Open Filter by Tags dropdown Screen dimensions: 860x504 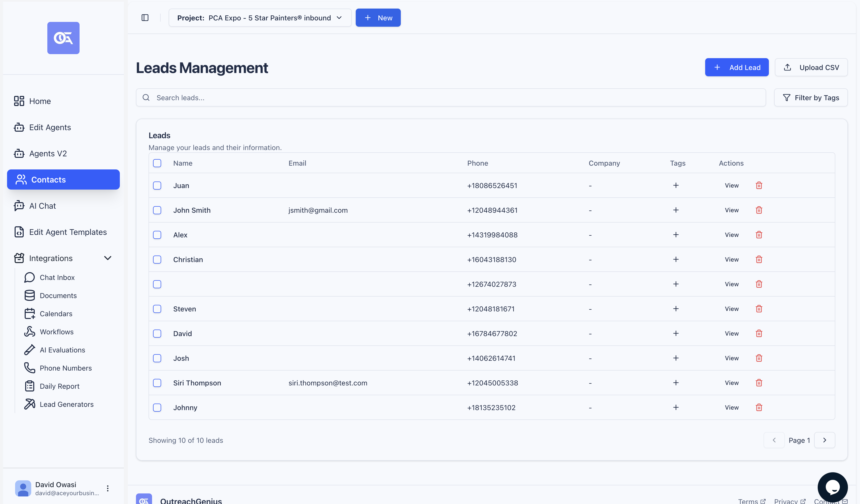point(810,98)
